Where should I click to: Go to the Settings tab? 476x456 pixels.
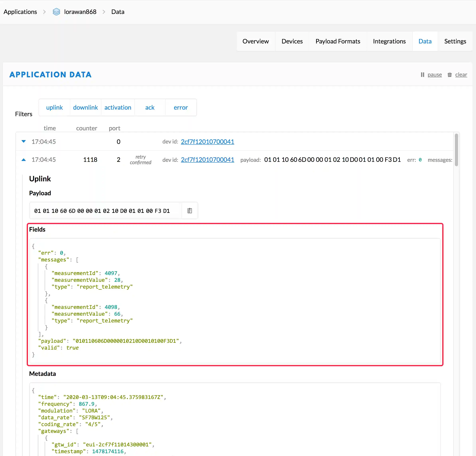(x=455, y=41)
